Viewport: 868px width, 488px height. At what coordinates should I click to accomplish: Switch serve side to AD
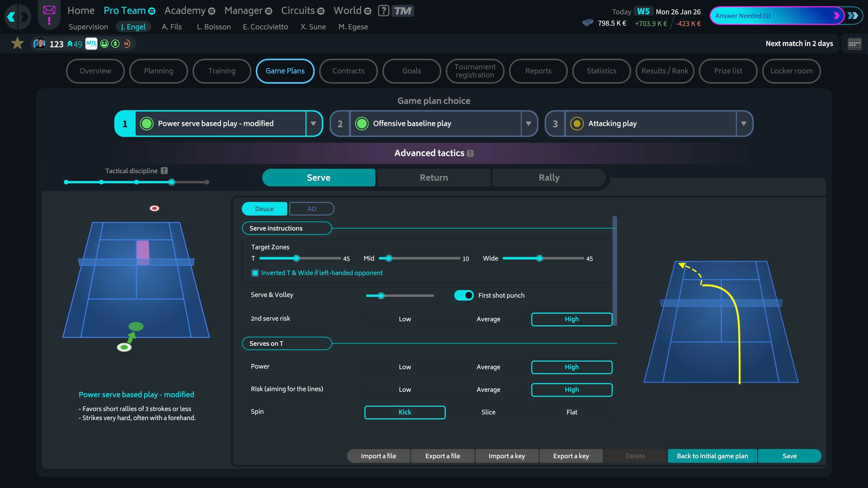tap(312, 209)
